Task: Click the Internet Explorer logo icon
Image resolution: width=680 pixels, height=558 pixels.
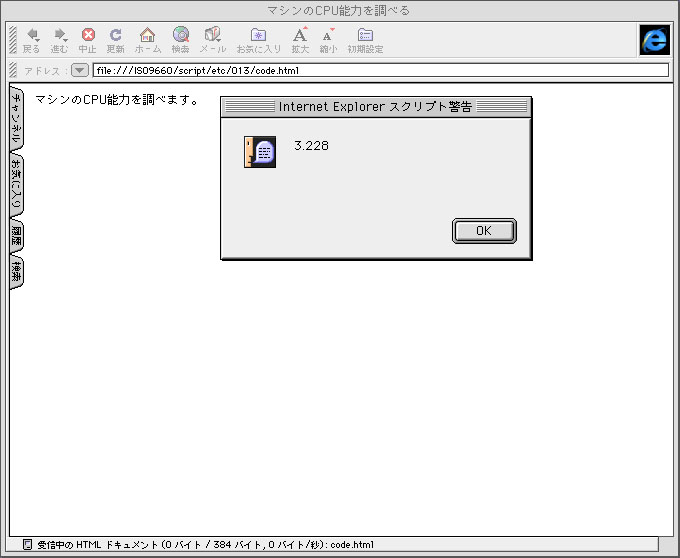Action: (655, 40)
